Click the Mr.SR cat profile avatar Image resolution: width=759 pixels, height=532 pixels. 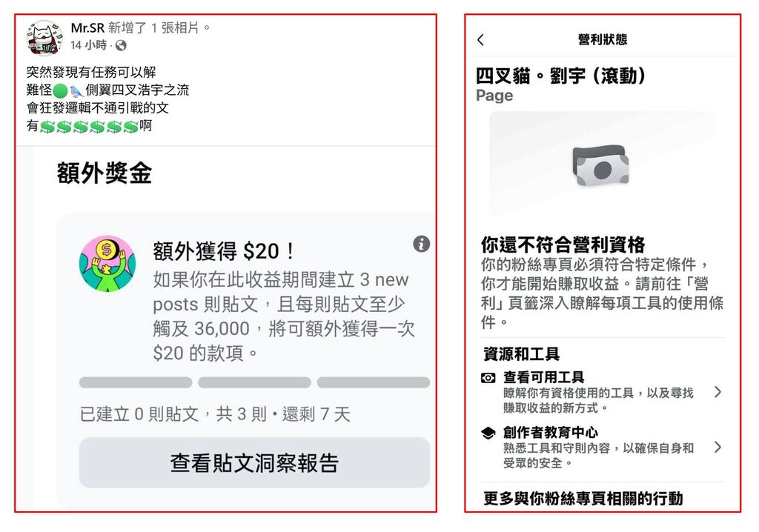[x=44, y=37]
